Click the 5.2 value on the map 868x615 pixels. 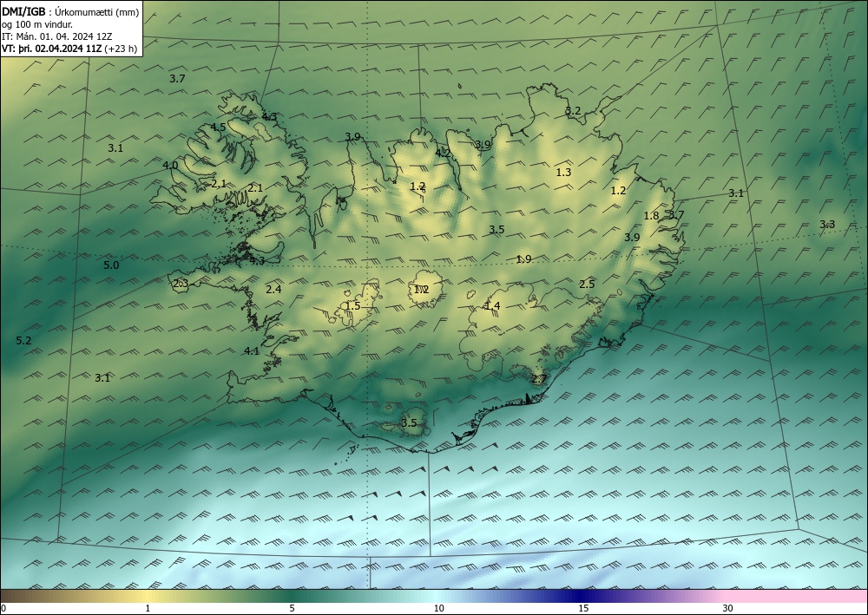point(23,341)
